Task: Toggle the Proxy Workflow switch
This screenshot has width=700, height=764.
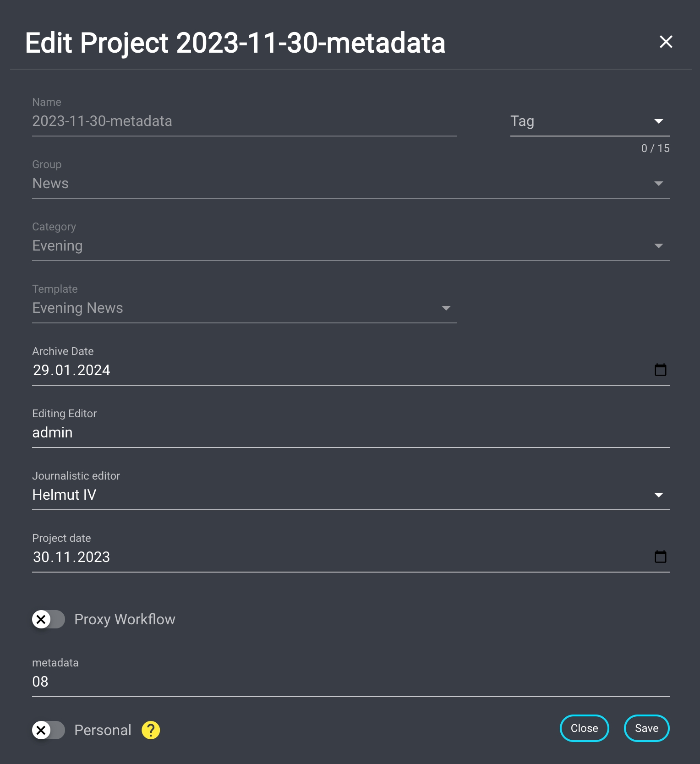Action: pos(48,619)
